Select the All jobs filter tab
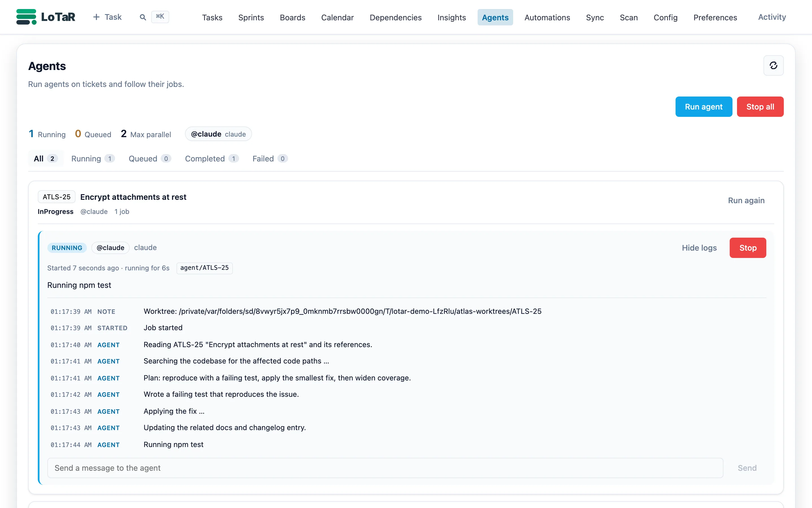The image size is (812, 508). tap(46, 159)
